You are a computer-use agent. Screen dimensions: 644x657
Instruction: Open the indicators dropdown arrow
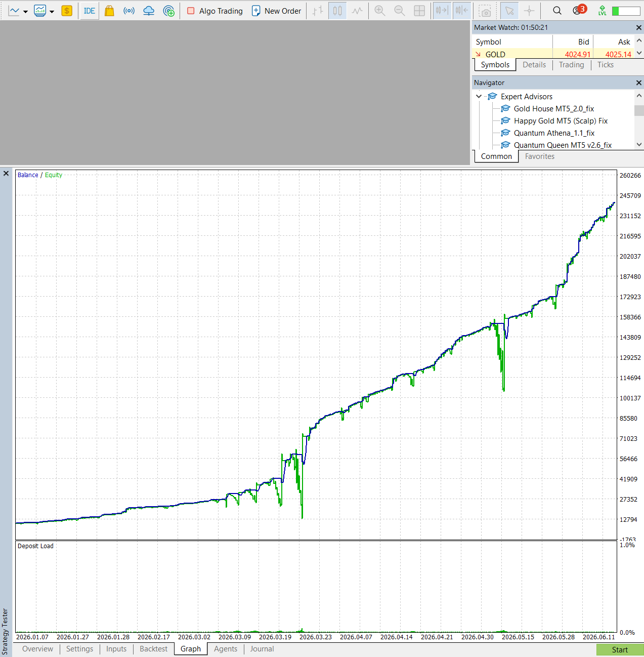tap(52, 12)
